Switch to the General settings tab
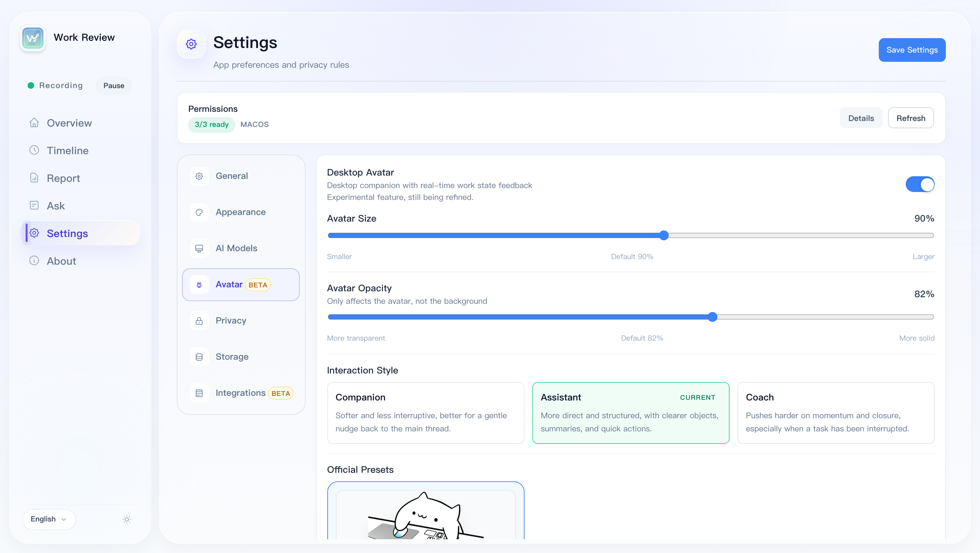Screen dimensions: 980x553 point(241,176)
